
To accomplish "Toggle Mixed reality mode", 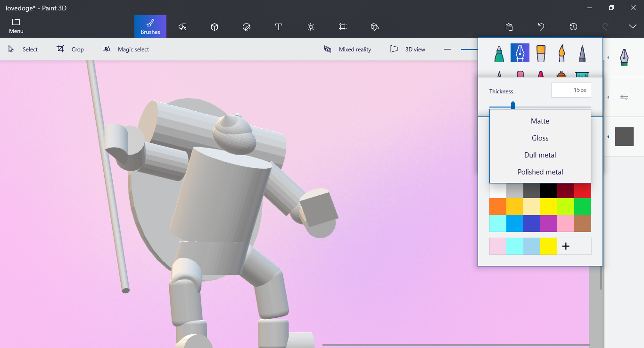I will (x=347, y=49).
